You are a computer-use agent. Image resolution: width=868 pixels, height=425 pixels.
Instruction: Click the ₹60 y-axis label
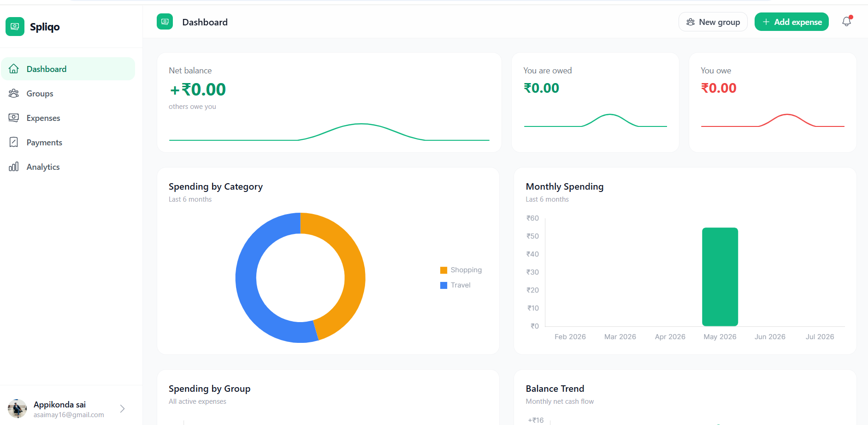coord(532,218)
